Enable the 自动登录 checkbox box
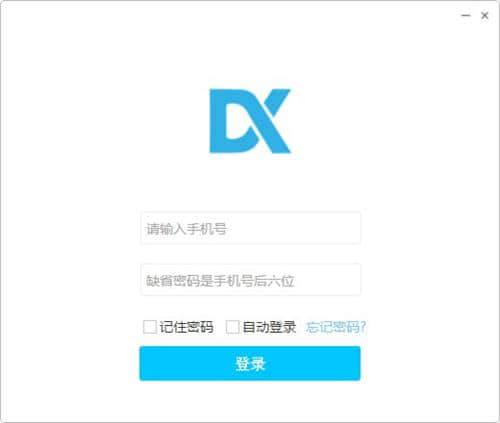The image size is (500, 423). coord(232,327)
